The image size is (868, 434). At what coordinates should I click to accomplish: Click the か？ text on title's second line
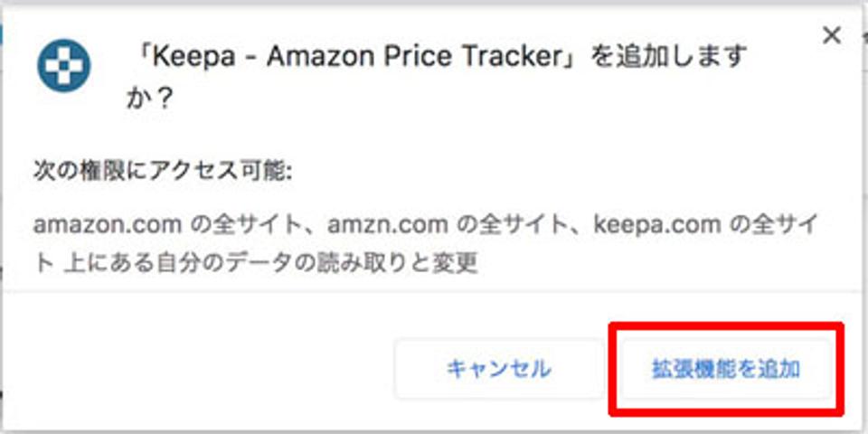click(151, 98)
